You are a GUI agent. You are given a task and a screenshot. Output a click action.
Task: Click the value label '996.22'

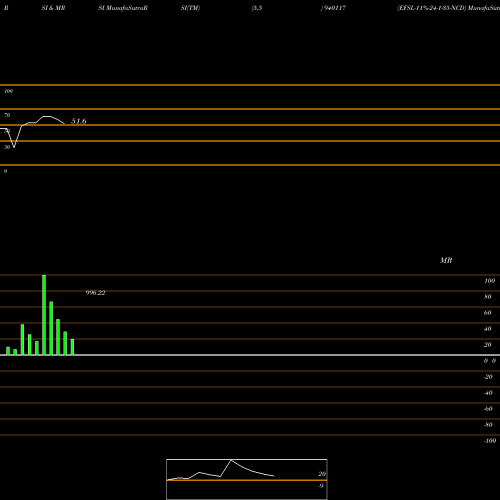coord(95,293)
